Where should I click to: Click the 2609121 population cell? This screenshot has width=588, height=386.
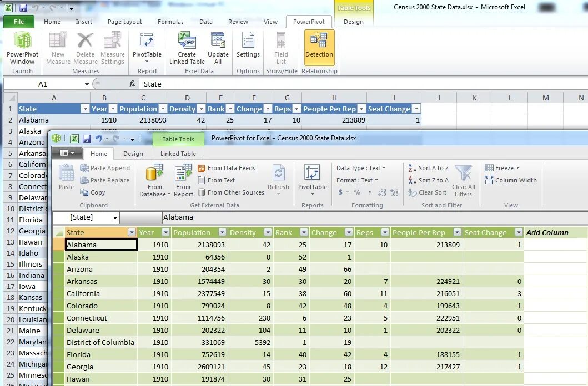click(200, 367)
